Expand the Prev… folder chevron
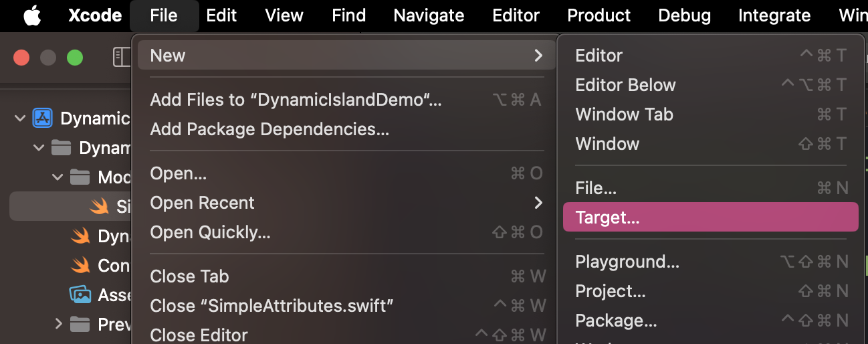The width and height of the screenshot is (868, 344). point(58,325)
